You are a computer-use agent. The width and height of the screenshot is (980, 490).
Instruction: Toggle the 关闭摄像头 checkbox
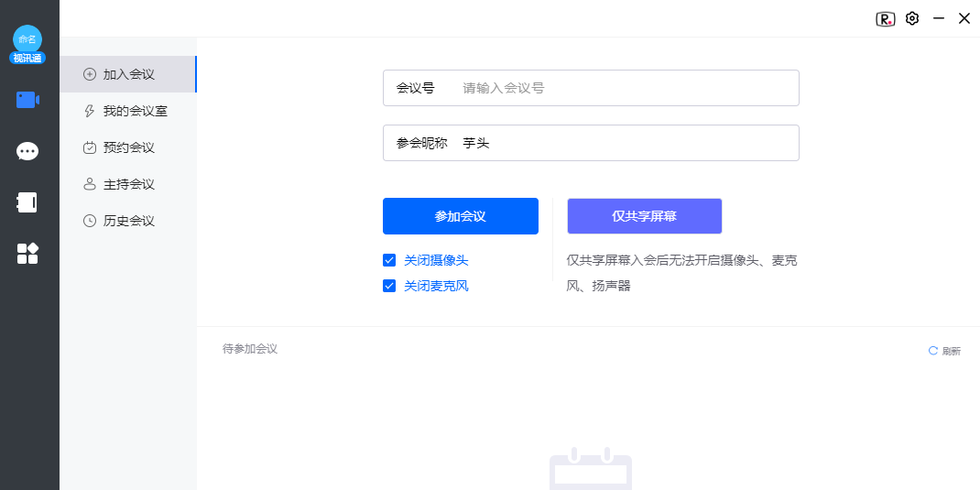(389, 260)
